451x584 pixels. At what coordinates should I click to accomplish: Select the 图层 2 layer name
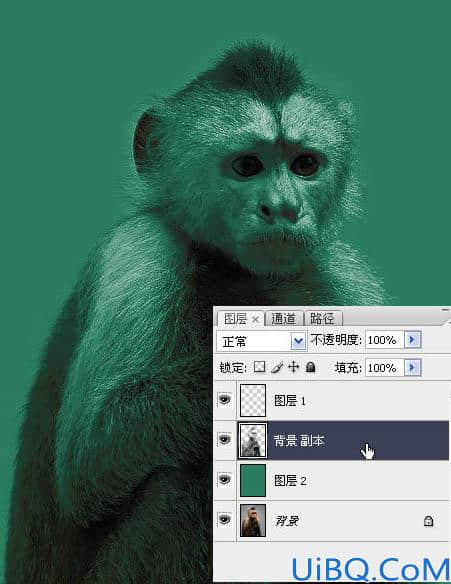pos(290,480)
